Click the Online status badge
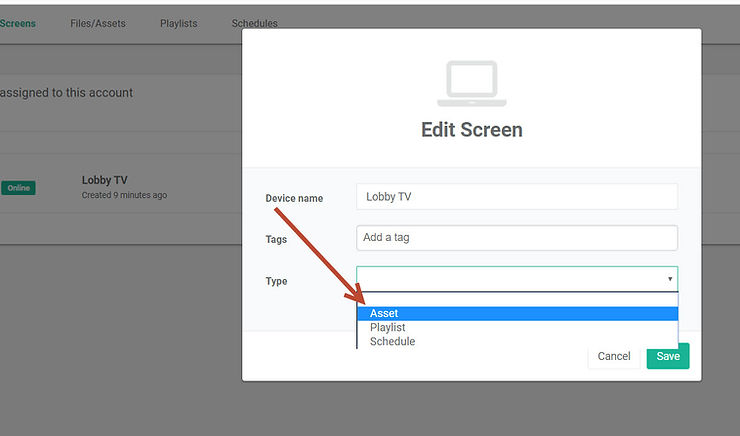 coord(18,188)
